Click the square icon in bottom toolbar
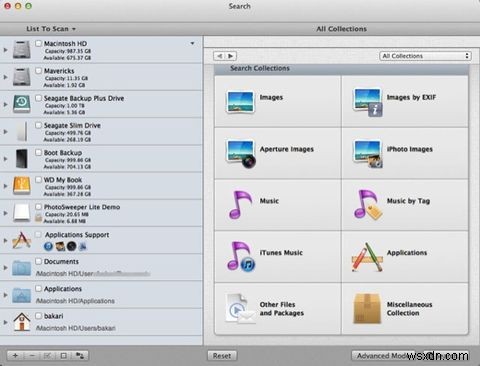The width and height of the screenshot is (480, 366). [64, 356]
